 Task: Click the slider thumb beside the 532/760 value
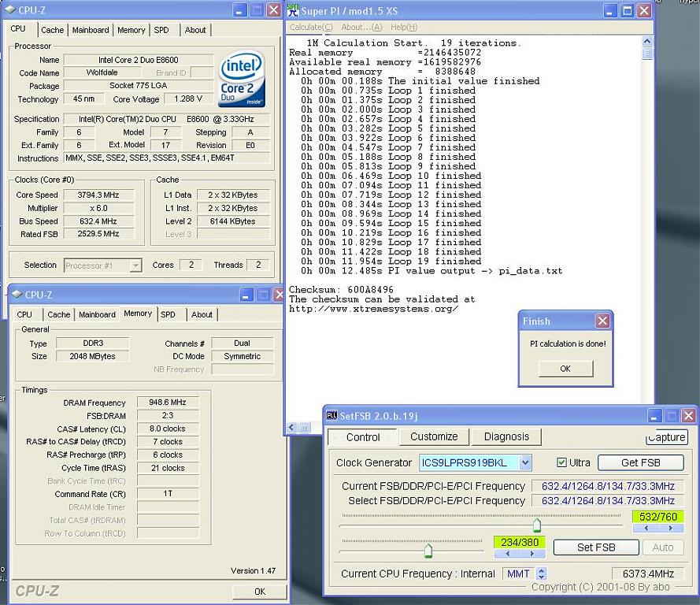pyautogui.click(x=536, y=525)
